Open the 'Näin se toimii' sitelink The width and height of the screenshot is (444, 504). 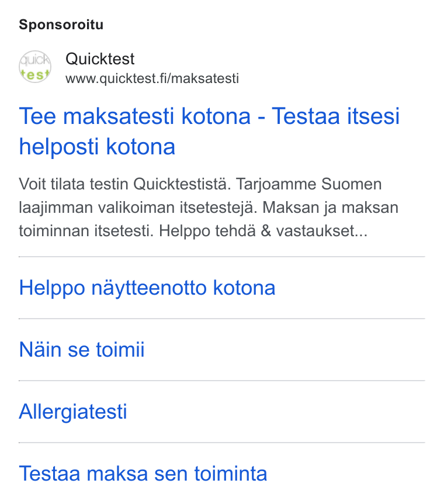click(x=82, y=350)
